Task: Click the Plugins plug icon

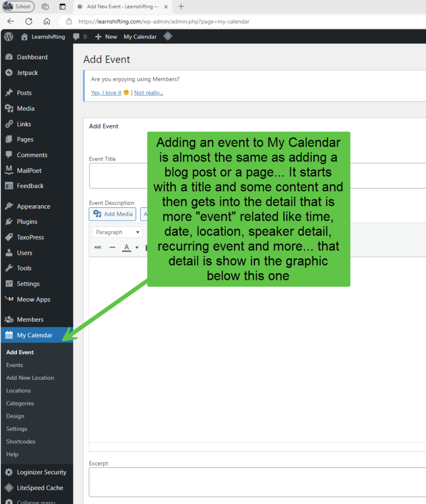Action: [x=9, y=221]
